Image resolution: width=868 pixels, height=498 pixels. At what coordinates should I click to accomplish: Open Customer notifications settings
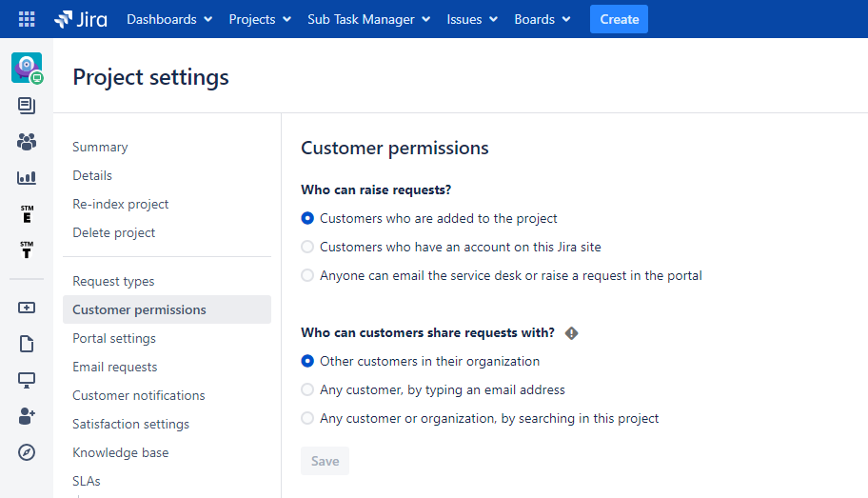click(139, 395)
